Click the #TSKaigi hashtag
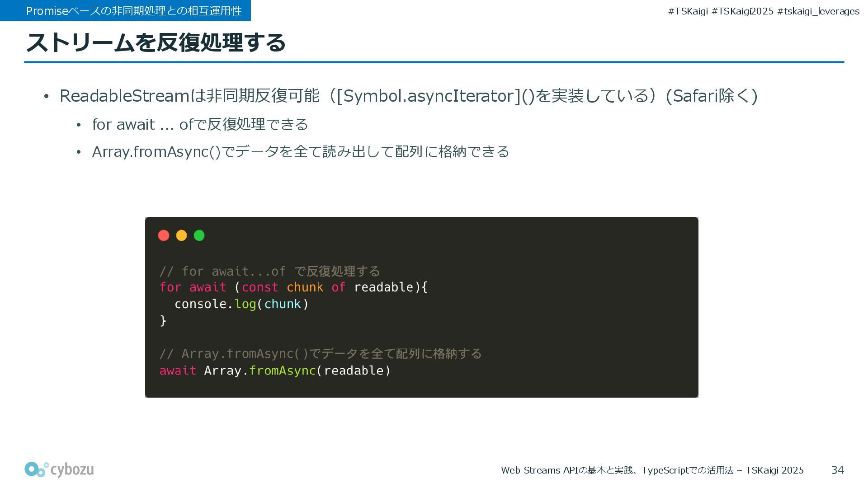The image size is (868, 488). (688, 11)
